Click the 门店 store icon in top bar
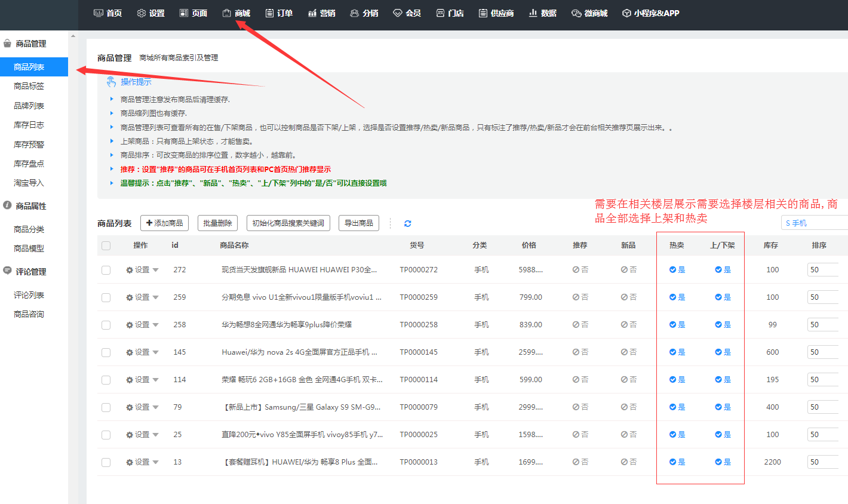Image resolution: width=848 pixels, height=504 pixels. pos(440,13)
